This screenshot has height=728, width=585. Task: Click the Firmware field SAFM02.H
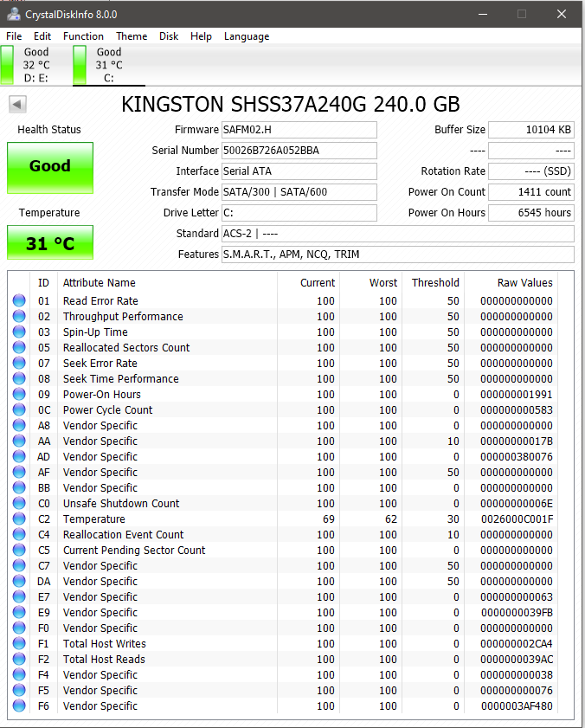pyautogui.click(x=299, y=130)
